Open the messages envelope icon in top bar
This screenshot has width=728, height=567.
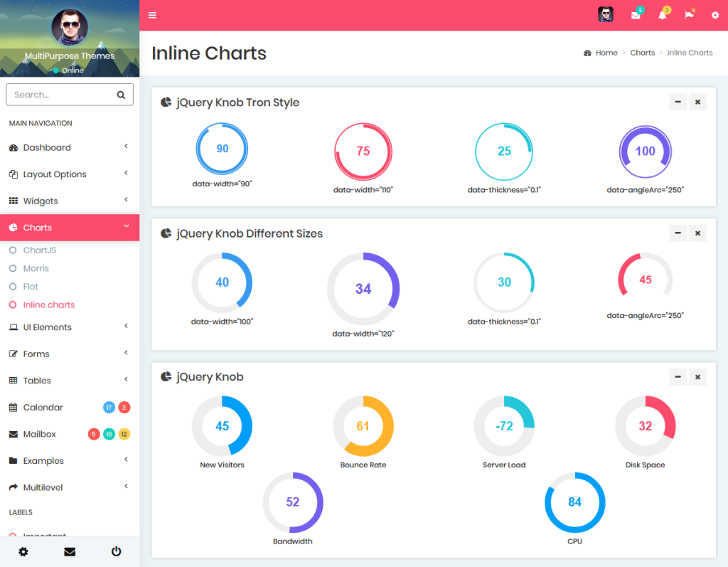[636, 16]
